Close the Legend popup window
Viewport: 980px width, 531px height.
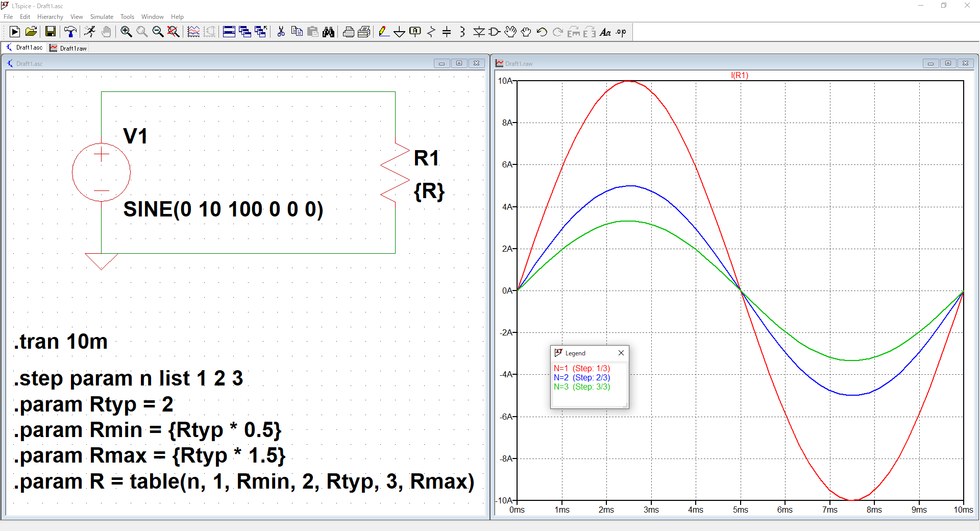pyautogui.click(x=621, y=353)
